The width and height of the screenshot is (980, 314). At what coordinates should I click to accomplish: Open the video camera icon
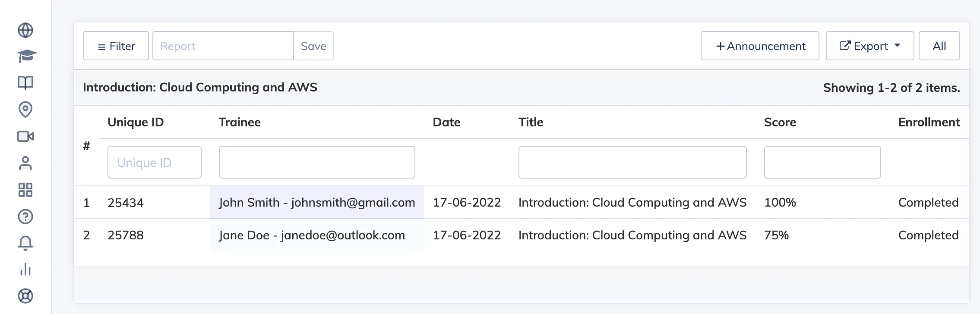[25, 136]
